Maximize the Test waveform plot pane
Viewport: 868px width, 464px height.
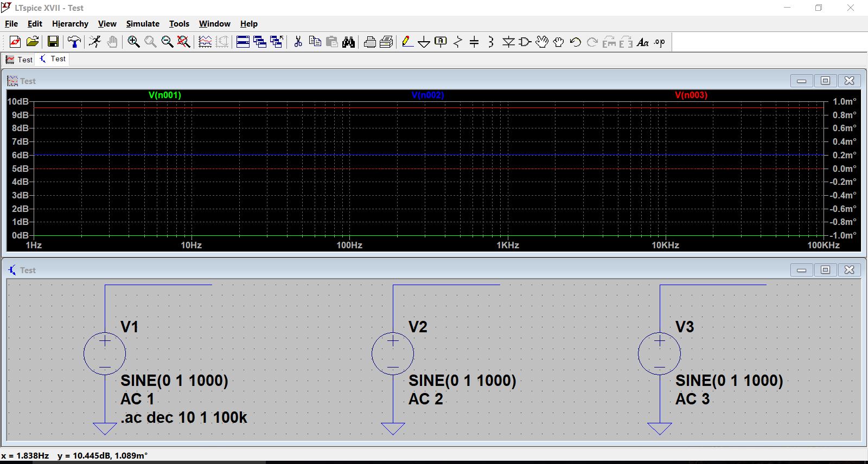[825, 81]
